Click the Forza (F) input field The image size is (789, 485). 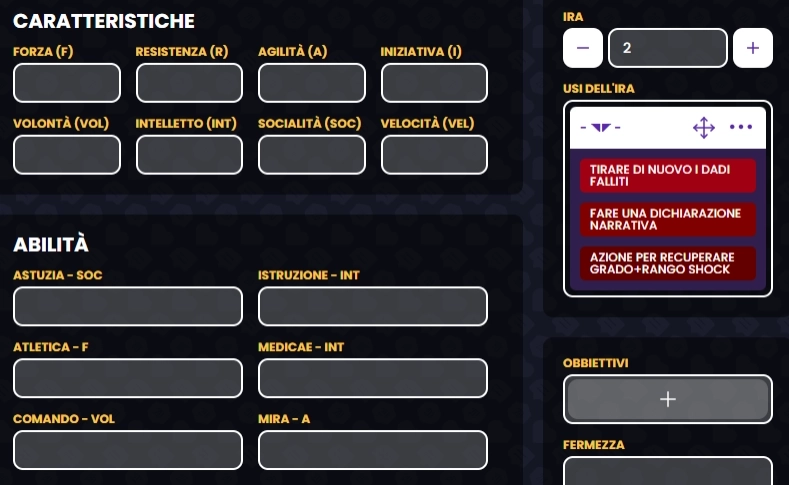(67, 83)
